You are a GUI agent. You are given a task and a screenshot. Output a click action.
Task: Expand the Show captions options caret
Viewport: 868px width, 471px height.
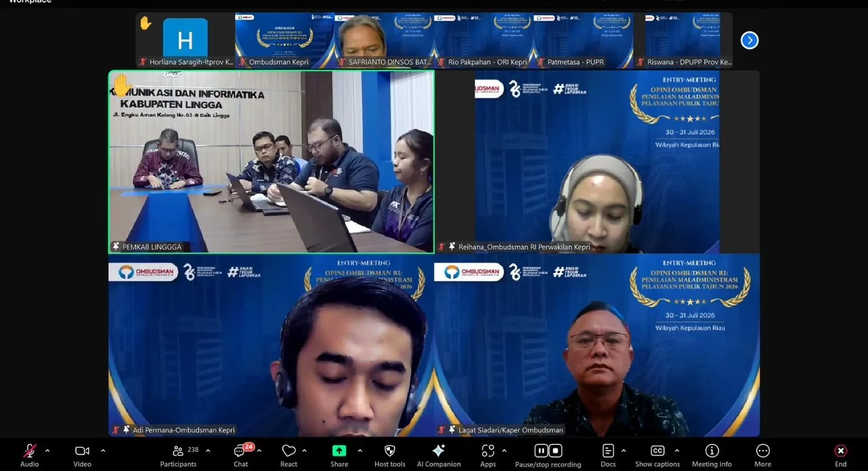(677, 450)
